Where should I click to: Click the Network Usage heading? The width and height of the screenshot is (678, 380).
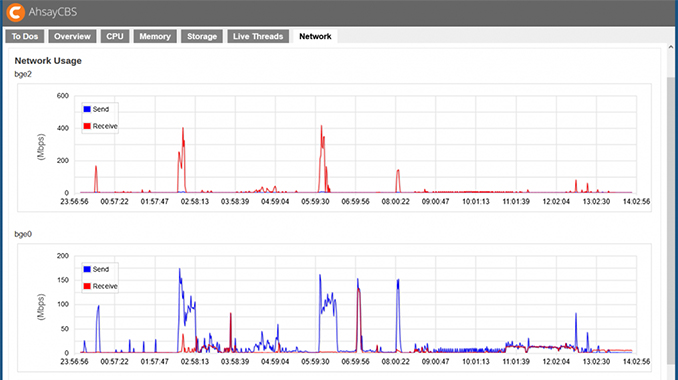[48, 61]
